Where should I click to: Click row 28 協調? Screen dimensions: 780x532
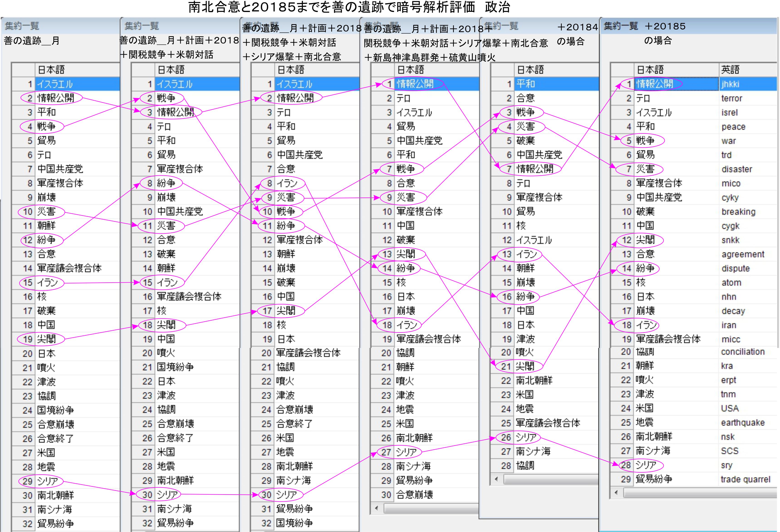click(525, 466)
